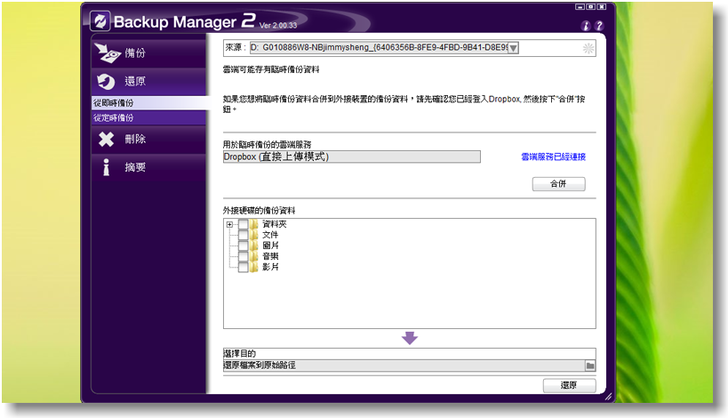
Task: Select the 音樂 folder icon
Action: click(254, 256)
